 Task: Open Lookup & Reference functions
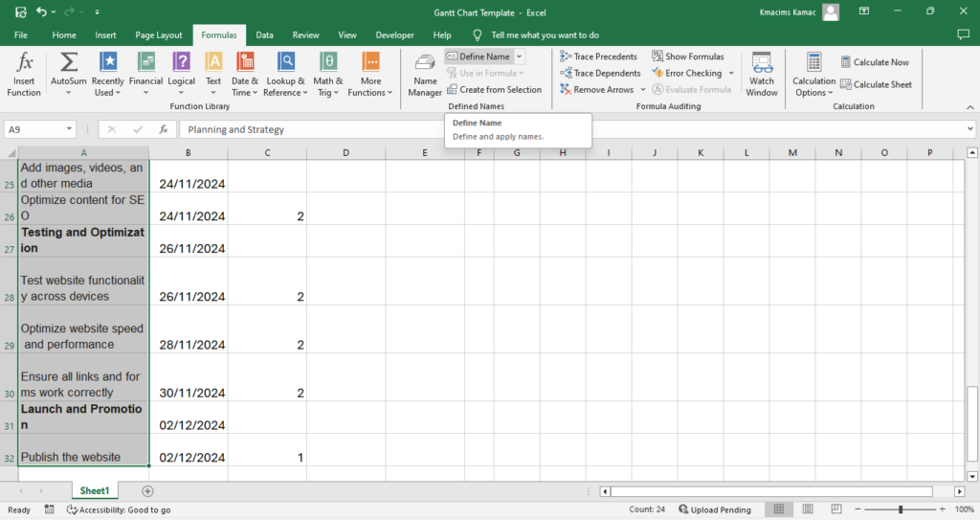point(285,75)
